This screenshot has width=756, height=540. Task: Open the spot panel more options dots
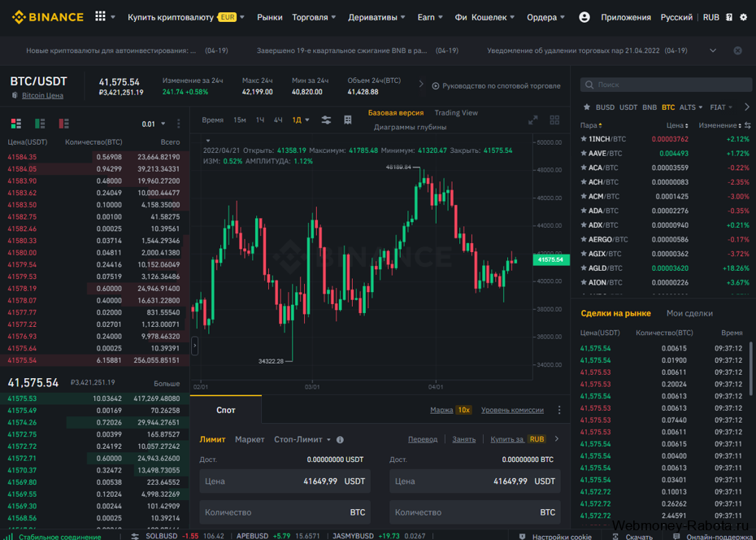click(x=559, y=411)
